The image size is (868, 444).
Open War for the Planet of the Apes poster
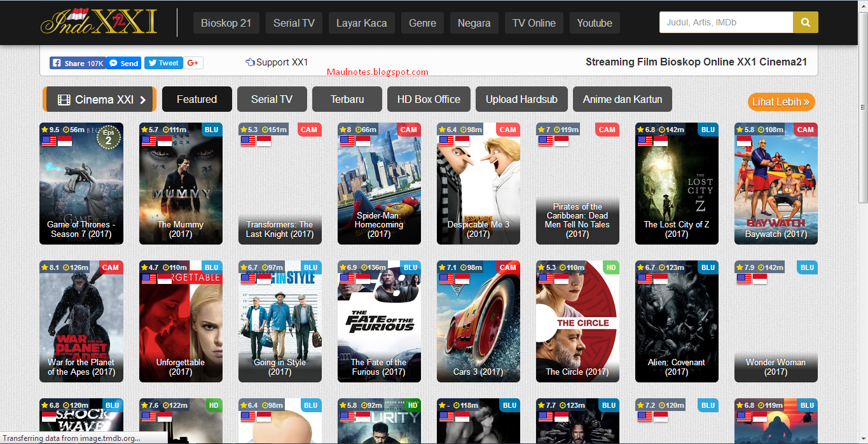[81, 321]
